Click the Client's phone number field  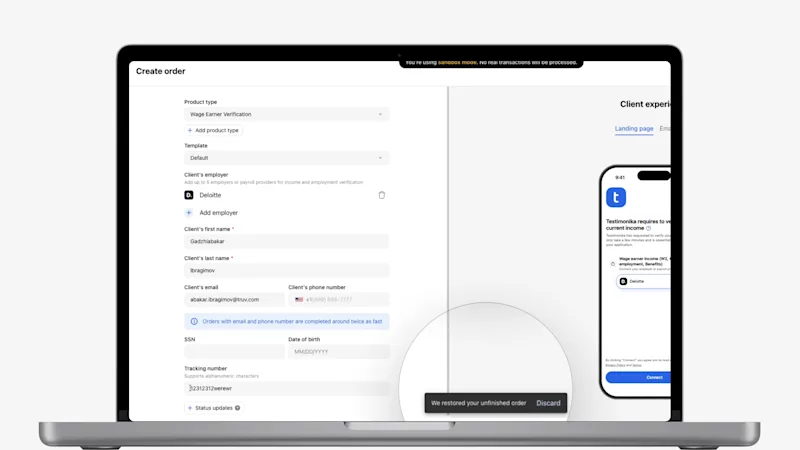coord(339,299)
